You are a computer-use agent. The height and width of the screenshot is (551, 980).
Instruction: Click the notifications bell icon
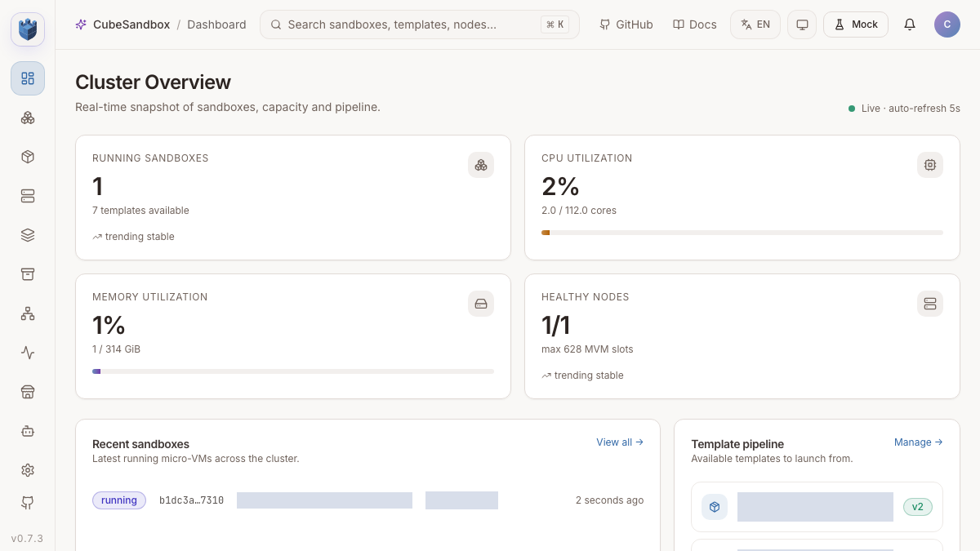point(910,24)
